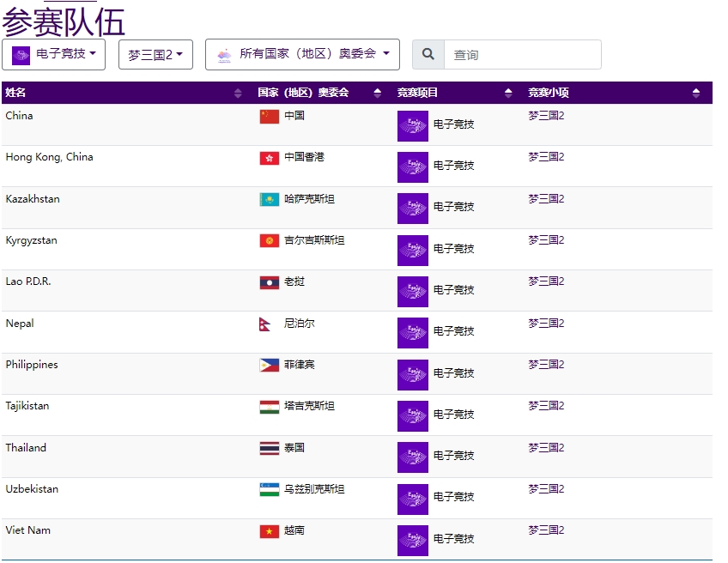Click the China flag icon
Viewport: 728px width, 563px height.
[270, 117]
